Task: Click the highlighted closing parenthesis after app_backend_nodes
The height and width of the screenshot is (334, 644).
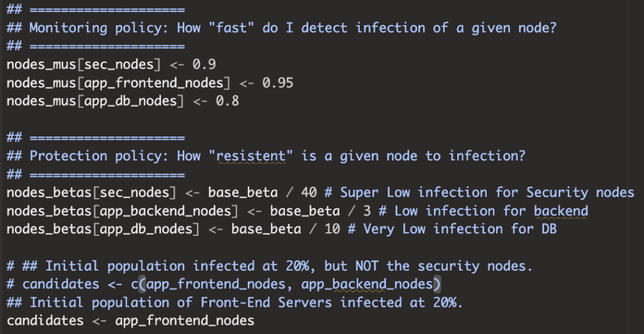Action: [x=437, y=284]
